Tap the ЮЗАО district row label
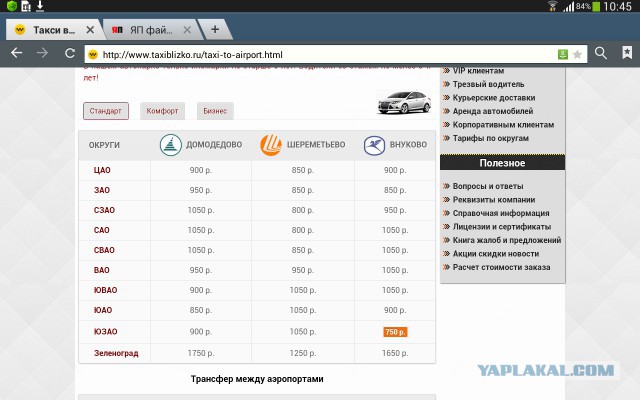Image resolution: width=640 pixels, height=400 pixels. [x=105, y=332]
